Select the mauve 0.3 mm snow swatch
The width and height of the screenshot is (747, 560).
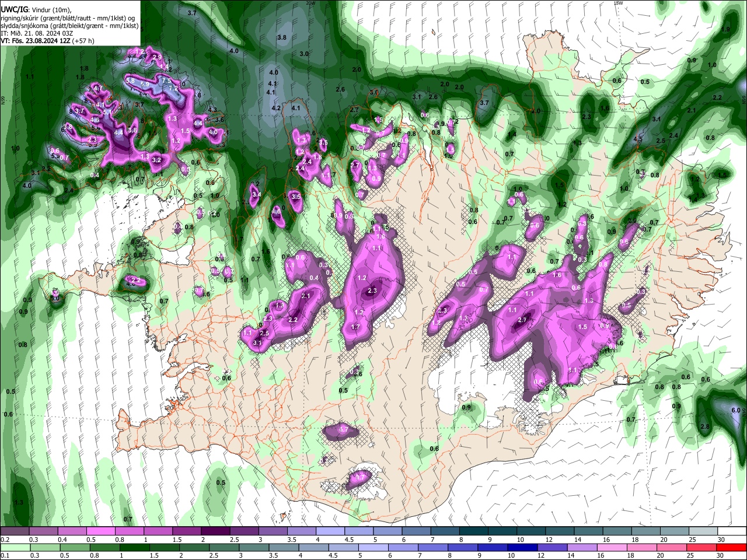point(43,531)
